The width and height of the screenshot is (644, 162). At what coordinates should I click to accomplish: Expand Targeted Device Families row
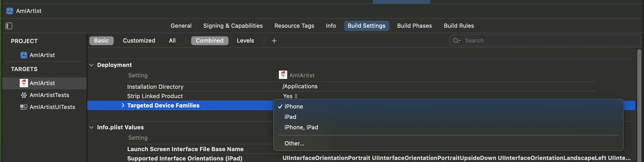click(123, 105)
